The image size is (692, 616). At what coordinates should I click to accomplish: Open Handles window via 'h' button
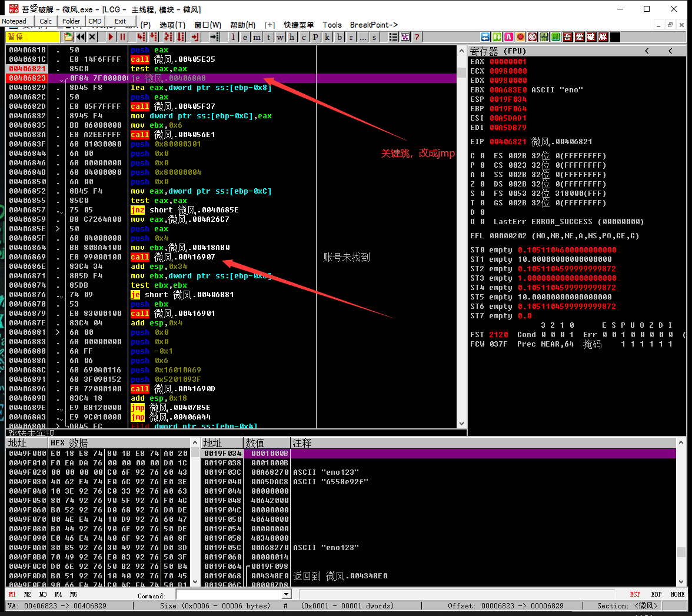click(292, 37)
